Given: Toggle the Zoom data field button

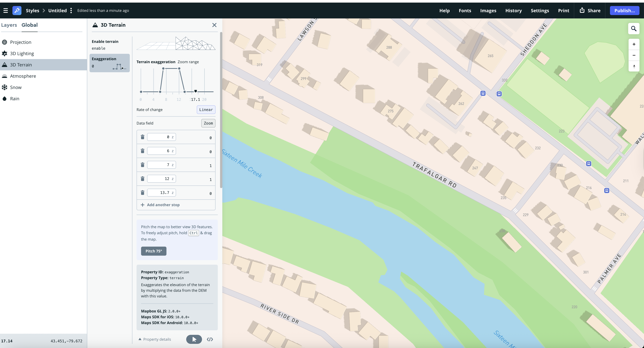Looking at the screenshot, I should pos(208,123).
